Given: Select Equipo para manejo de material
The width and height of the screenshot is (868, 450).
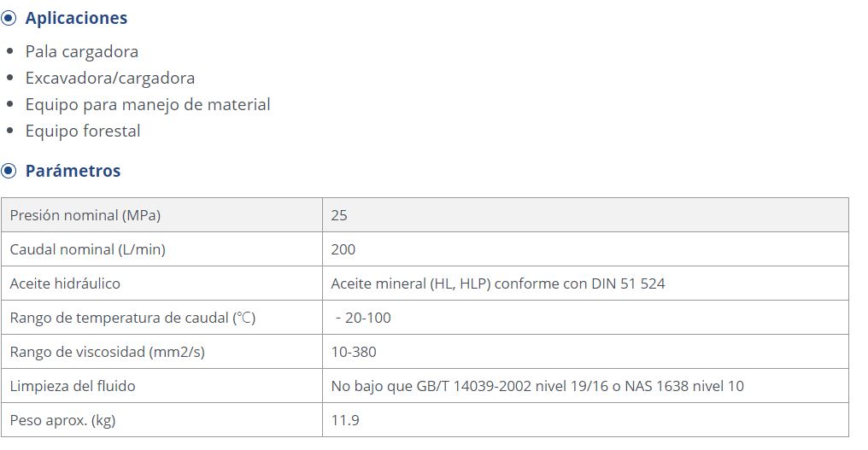Looking at the screenshot, I should [x=148, y=105].
